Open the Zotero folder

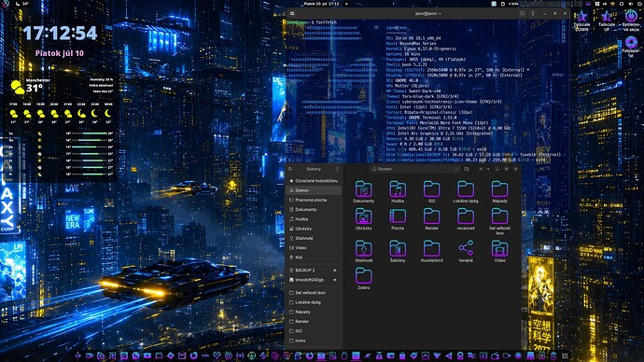(363, 278)
